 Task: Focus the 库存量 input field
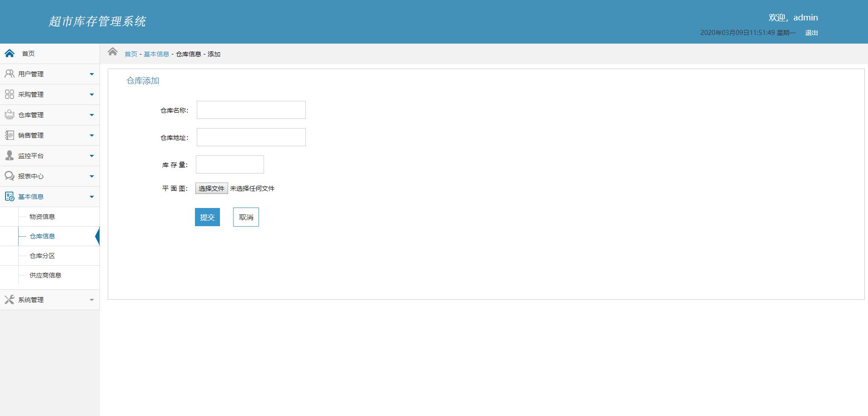230,164
